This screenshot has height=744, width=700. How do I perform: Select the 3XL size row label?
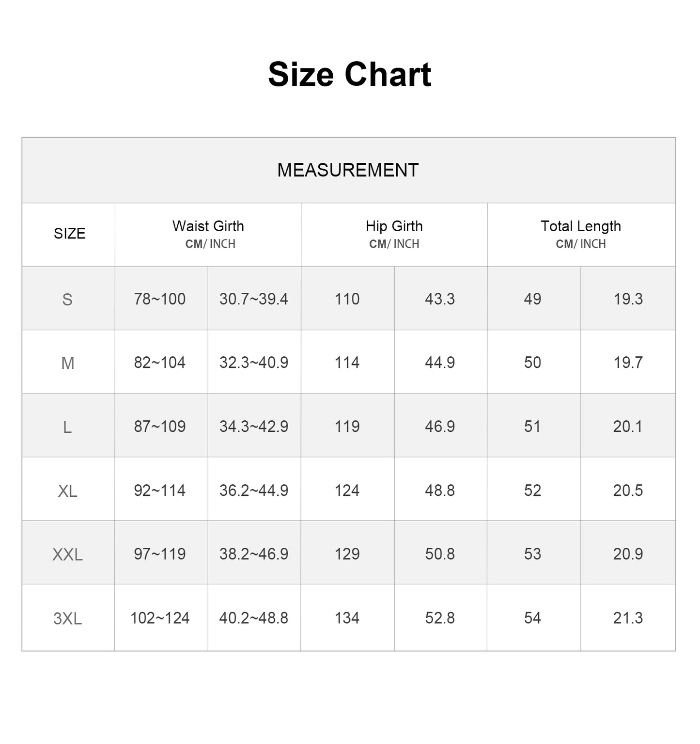[67, 618]
